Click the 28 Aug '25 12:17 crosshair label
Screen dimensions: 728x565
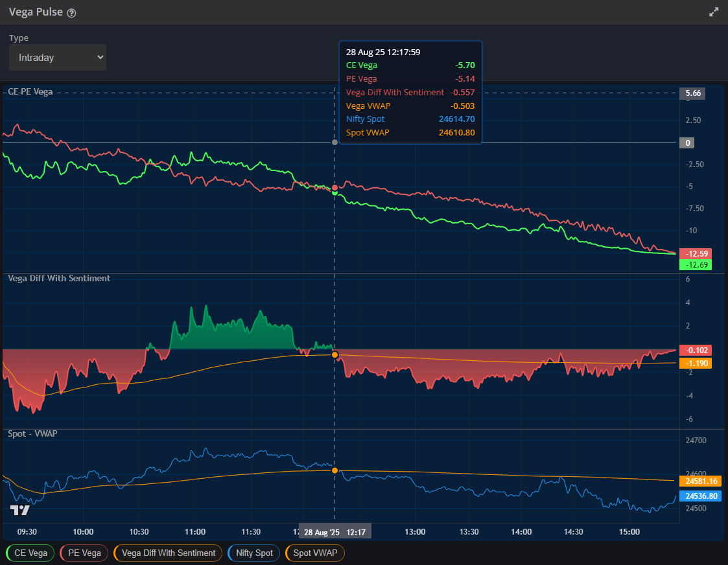tap(335, 531)
